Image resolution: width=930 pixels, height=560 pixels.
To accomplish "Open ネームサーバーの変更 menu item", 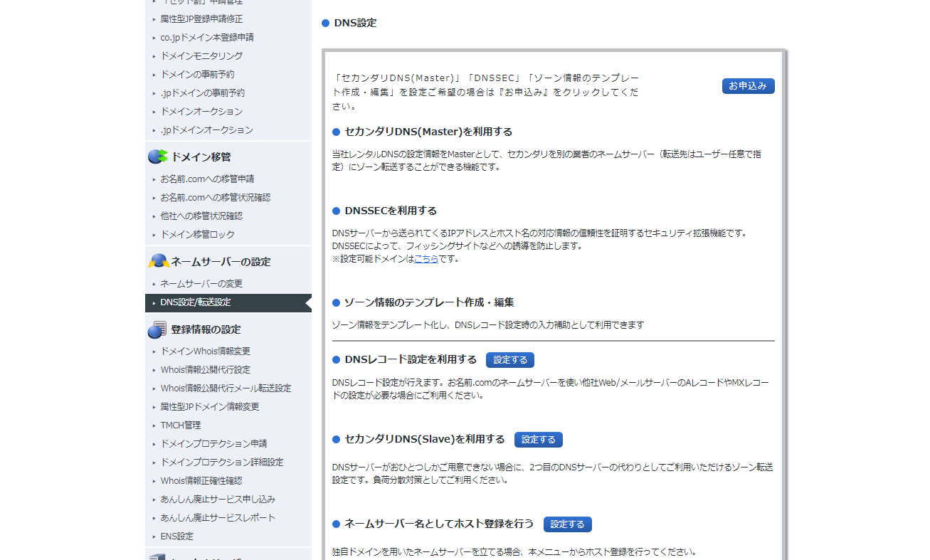I will 201,284.
